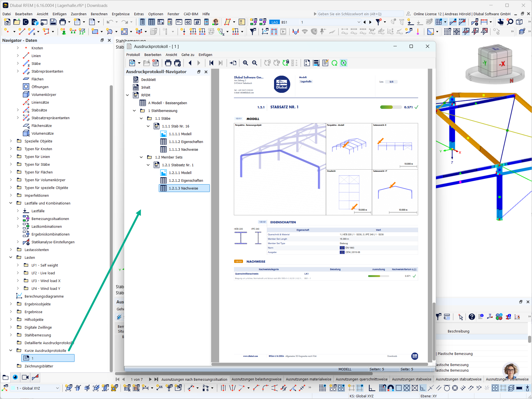Screen dimensions: 532x399
Task: Click the edit protocol notes pencil icon
Action: coord(325,63)
